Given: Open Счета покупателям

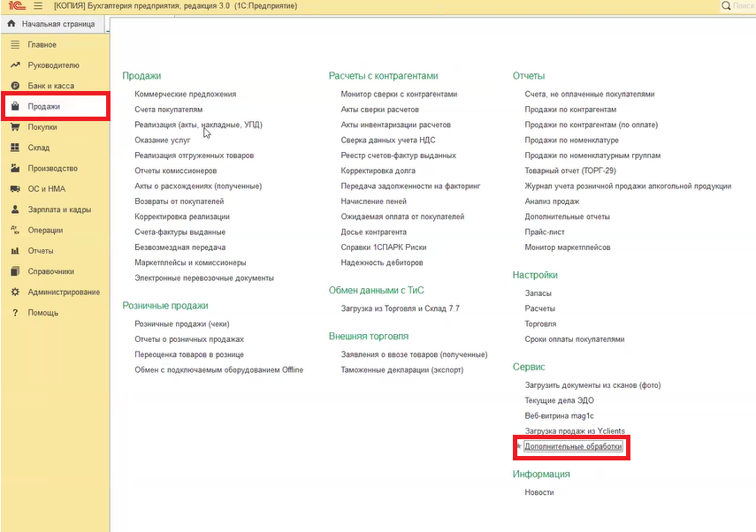Looking at the screenshot, I should [x=169, y=110].
